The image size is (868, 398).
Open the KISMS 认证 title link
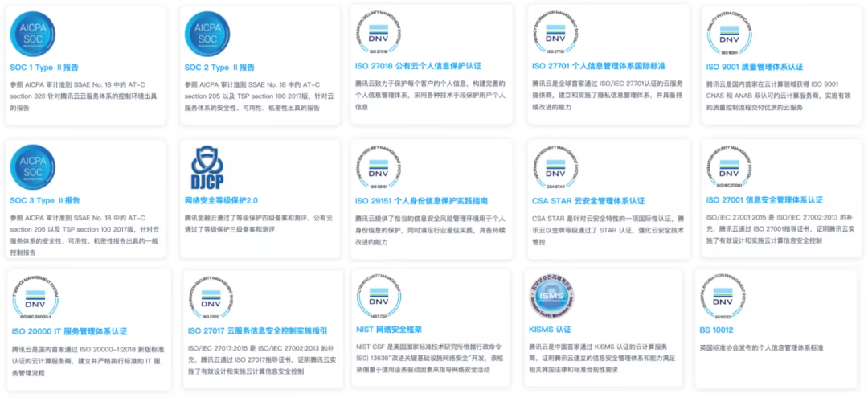[550, 330]
